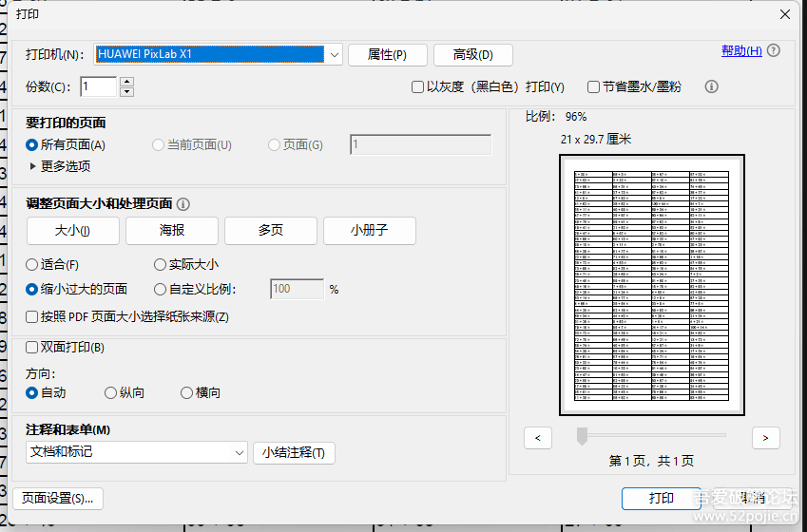Image resolution: width=807 pixels, height=532 pixels.
Task: Switch to the 小册子 option
Action: pos(369,231)
